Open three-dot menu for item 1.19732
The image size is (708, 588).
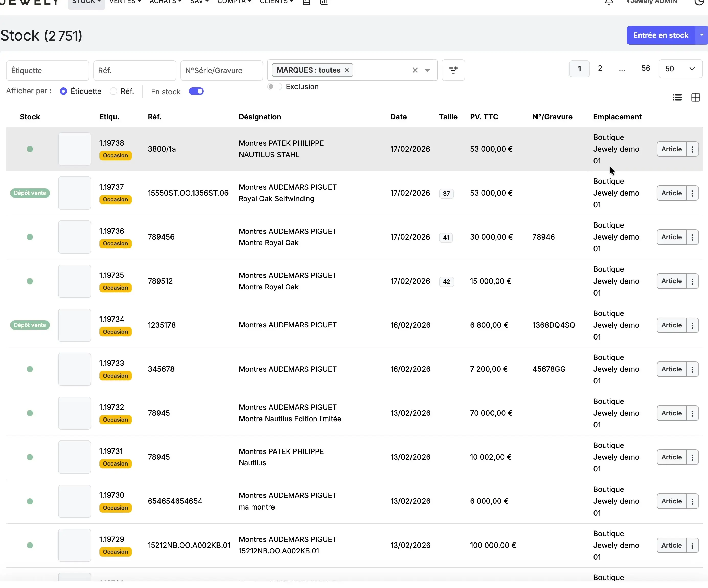[692, 413]
